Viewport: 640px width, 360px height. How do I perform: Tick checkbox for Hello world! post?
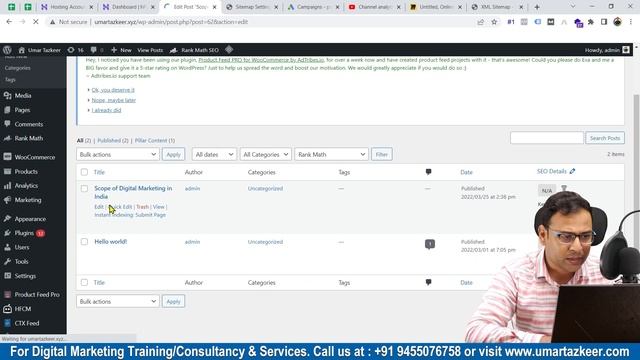84,242
